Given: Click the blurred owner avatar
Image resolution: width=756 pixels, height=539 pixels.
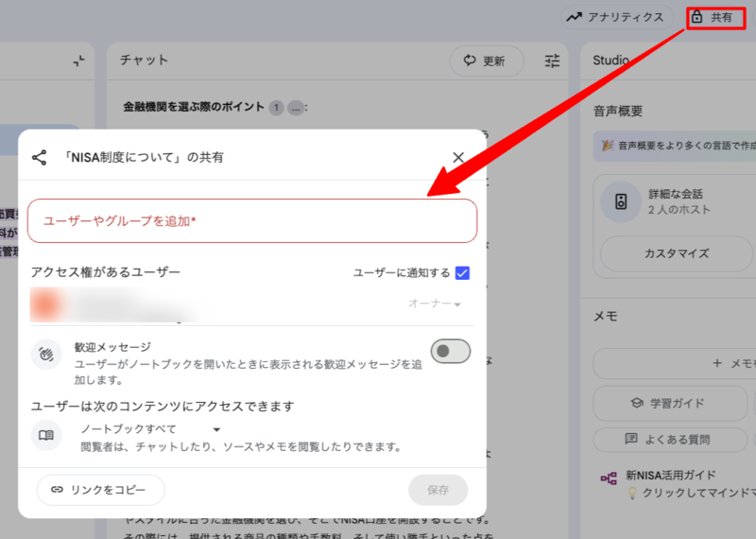Looking at the screenshot, I should click(46, 305).
